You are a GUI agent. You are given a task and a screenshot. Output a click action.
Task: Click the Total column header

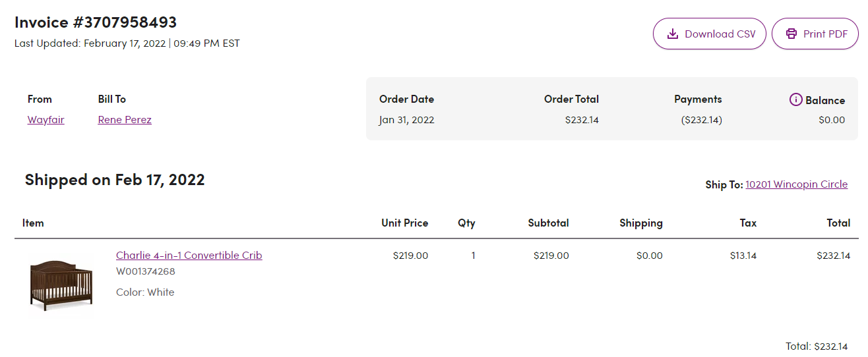click(x=838, y=223)
